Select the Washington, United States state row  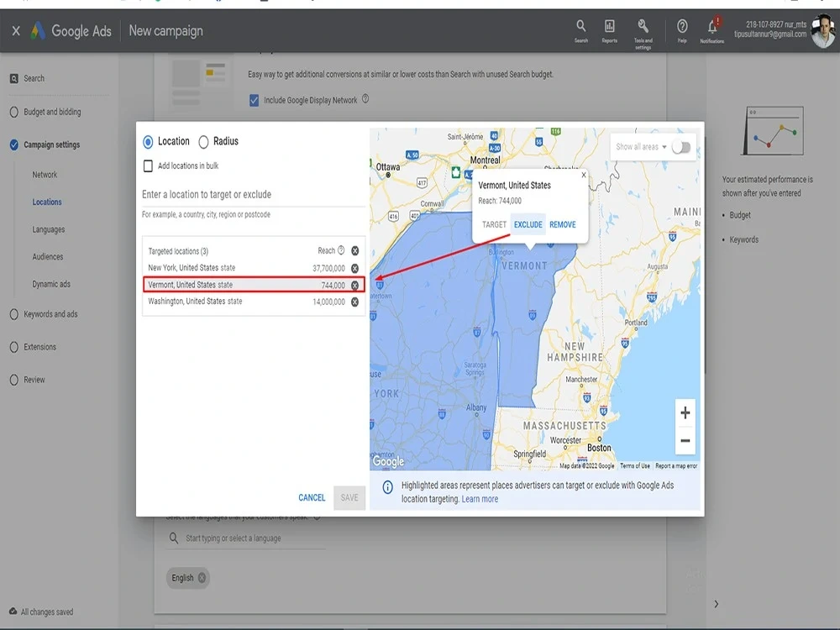[x=254, y=302]
